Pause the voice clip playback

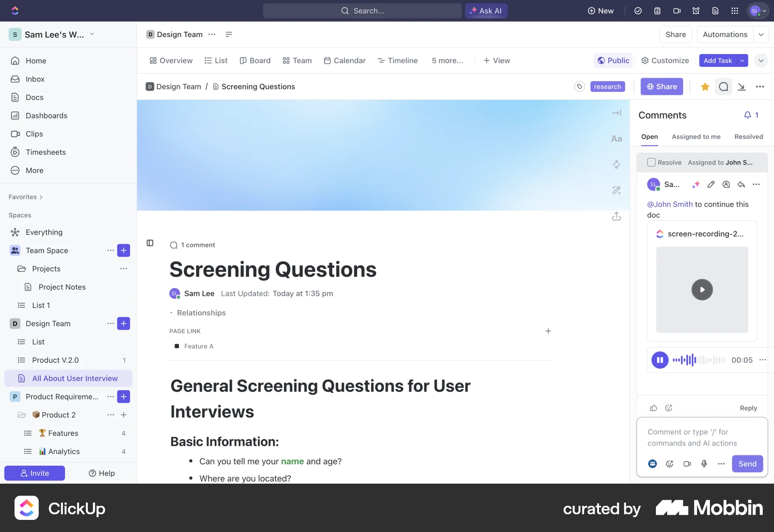pyautogui.click(x=660, y=360)
